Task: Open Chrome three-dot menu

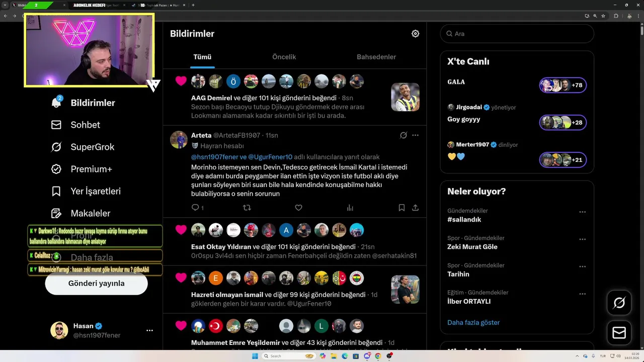Action: point(638,16)
